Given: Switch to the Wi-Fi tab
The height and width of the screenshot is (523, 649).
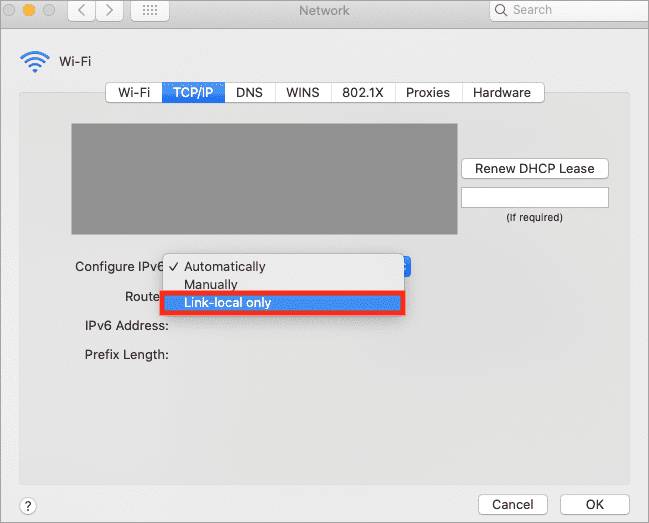Looking at the screenshot, I should pos(134,92).
